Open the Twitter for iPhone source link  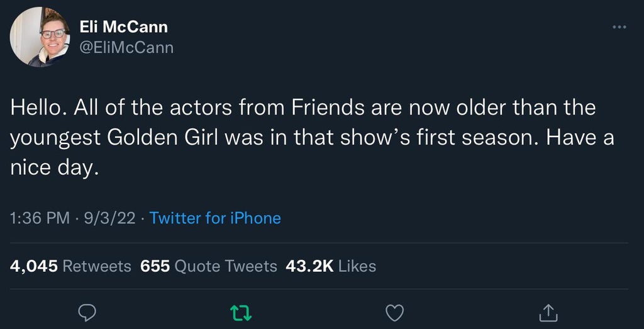click(215, 218)
